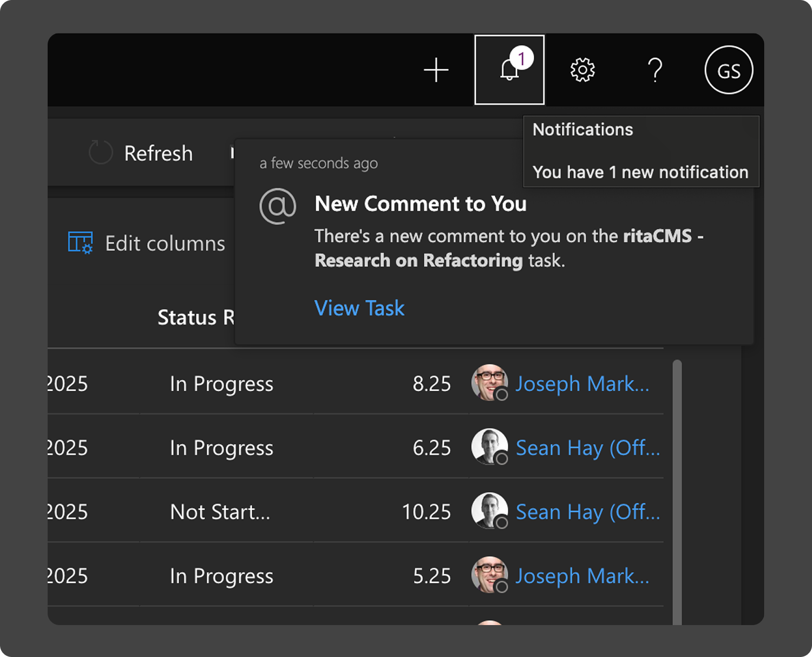Open the GS user profile avatar
The height and width of the screenshot is (657, 812).
tap(729, 70)
